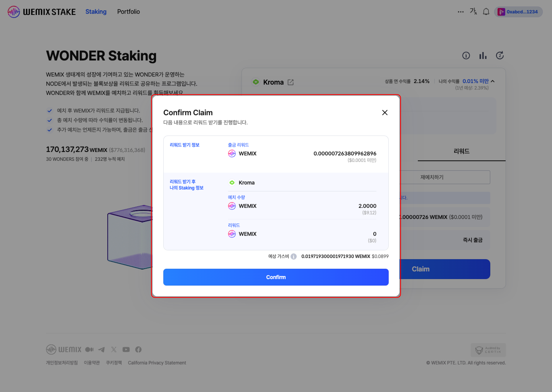Collapse my yield rate chevron
This screenshot has height=392, width=552.
click(493, 81)
